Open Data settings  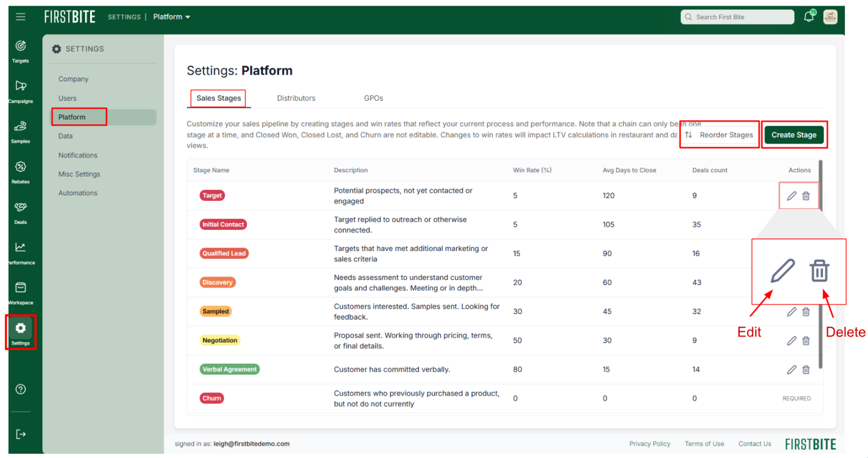[x=65, y=136]
